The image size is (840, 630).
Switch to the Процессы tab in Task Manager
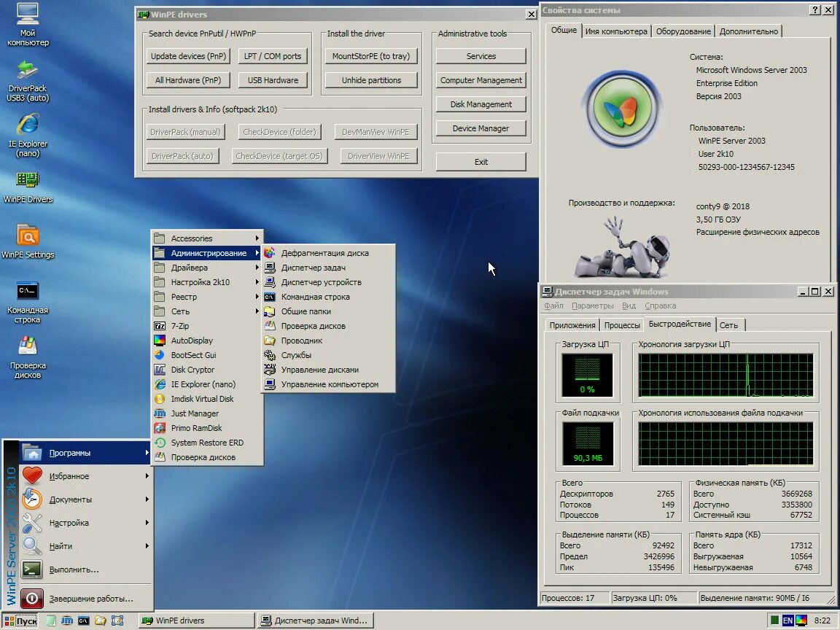point(622,325)
